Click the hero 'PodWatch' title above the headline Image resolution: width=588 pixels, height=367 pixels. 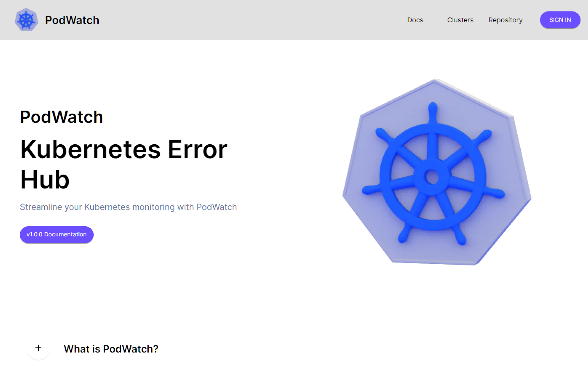61,117
